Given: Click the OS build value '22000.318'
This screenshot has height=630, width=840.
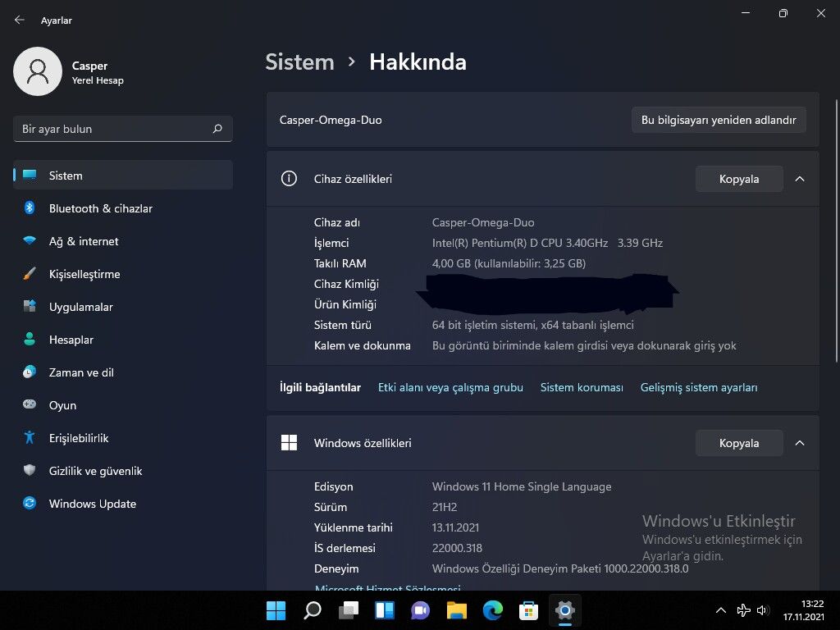Looking at the screenshot, I should coord(457,548).
